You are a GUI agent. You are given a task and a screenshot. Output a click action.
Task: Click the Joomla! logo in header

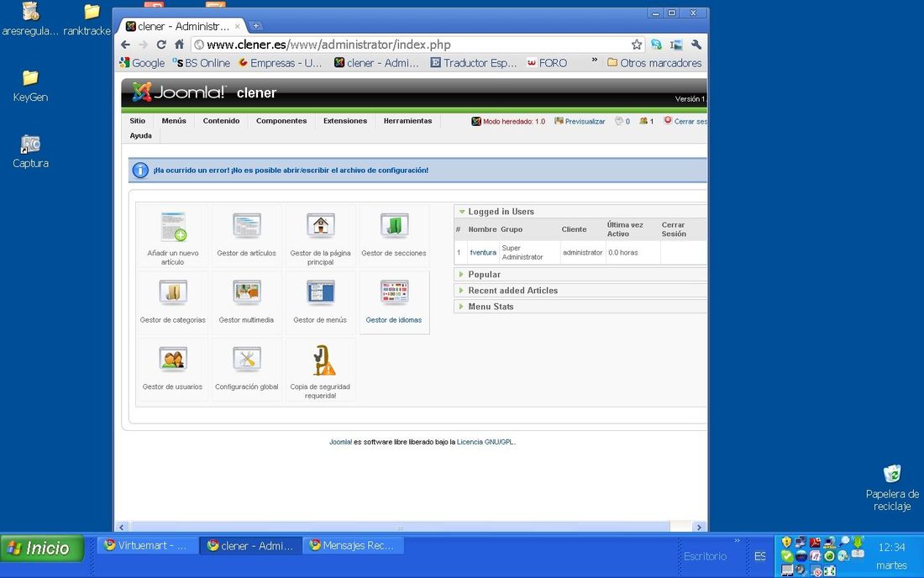179,92
